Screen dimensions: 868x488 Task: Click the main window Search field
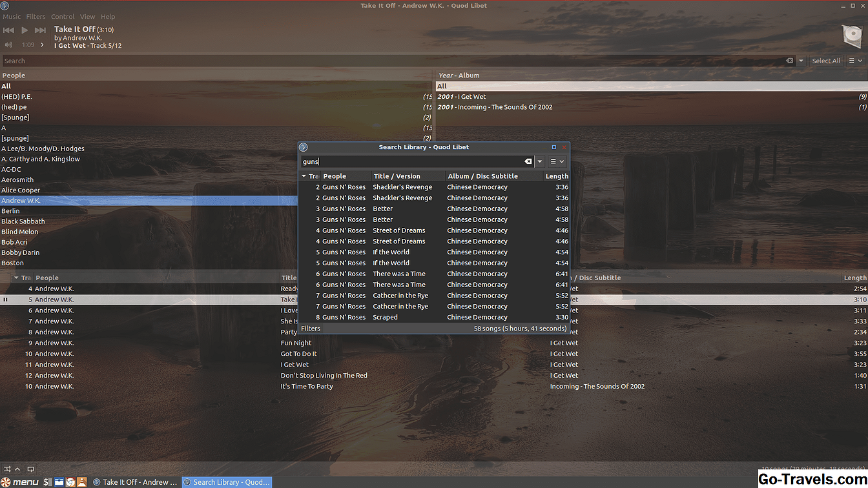(387, 61)
